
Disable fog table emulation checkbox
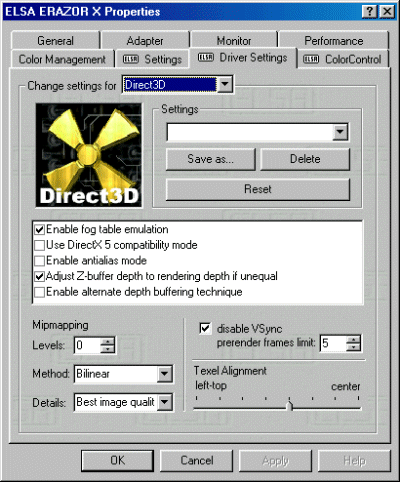click(39, 229)
